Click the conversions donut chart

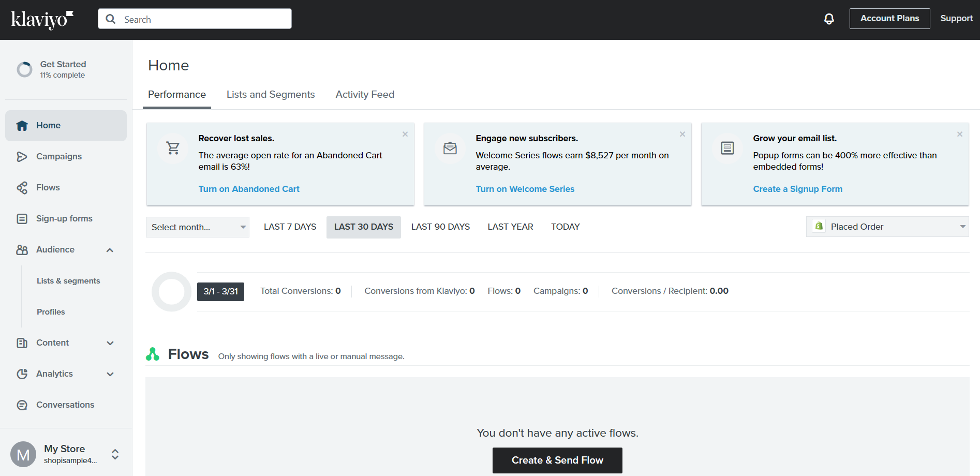pos(172,292)
